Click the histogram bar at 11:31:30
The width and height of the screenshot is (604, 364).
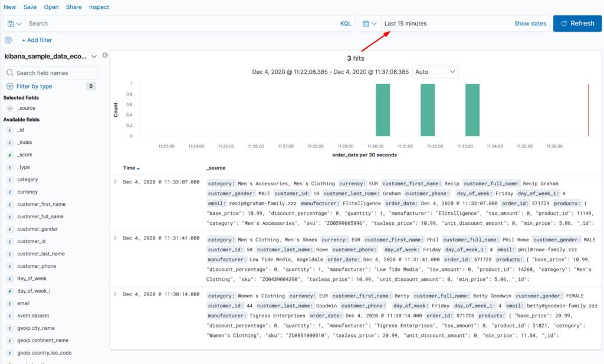(428, 110)
